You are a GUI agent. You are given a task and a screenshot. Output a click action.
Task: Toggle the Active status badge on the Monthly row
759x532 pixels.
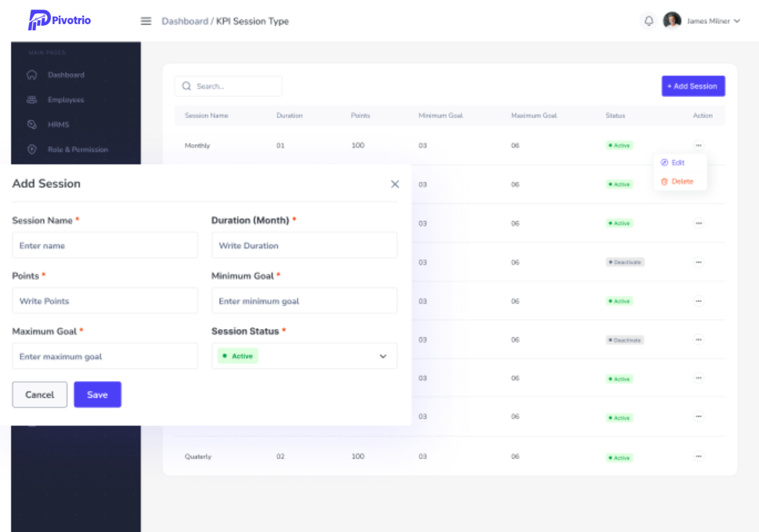(619, 145)
